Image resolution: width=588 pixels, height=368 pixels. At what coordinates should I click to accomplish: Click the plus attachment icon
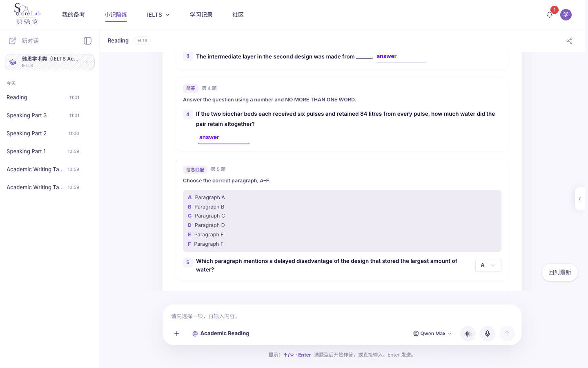pyautogui.click(x=177, y=334)
